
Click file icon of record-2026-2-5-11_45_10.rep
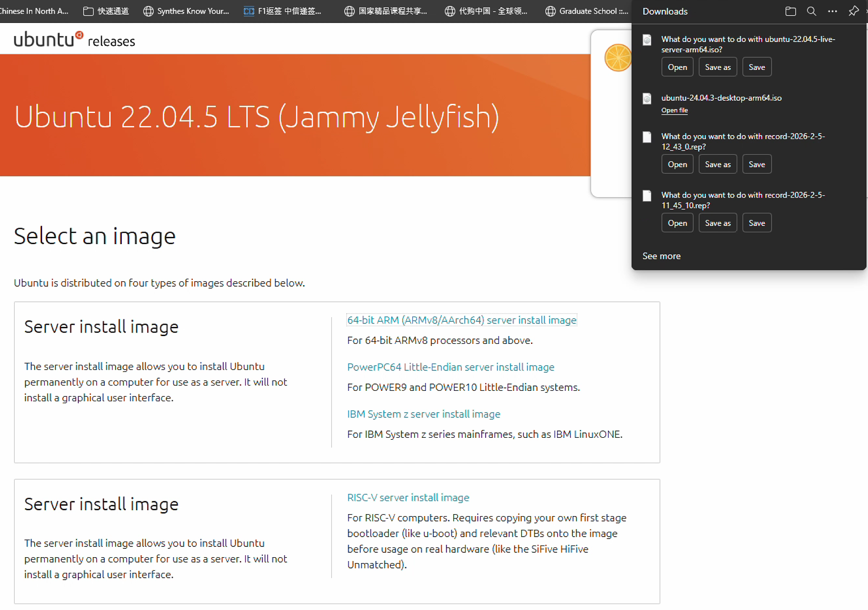pos(647,196)
